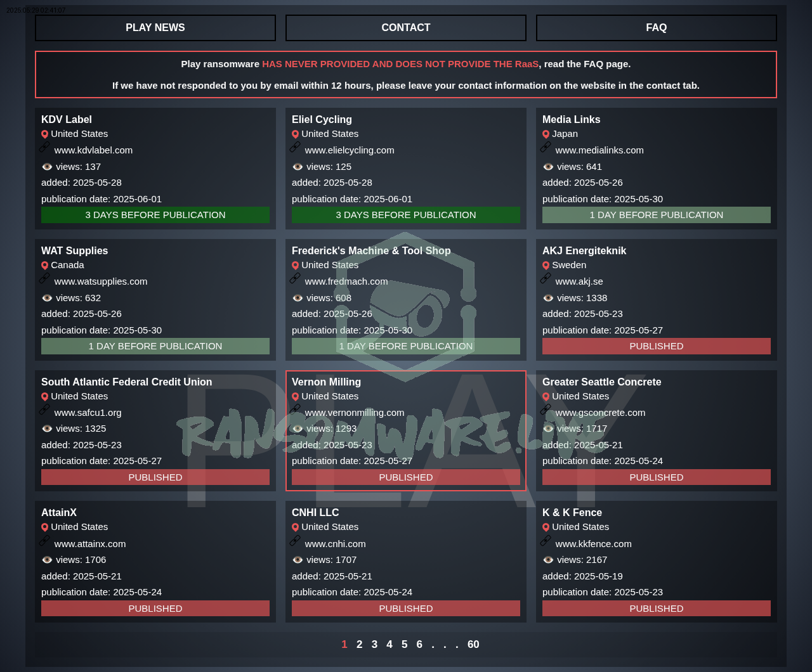Click South Atlantic Federal Credit Union's PUBLISHED bar
The image size is (812, 672).
tap(155, 477)
